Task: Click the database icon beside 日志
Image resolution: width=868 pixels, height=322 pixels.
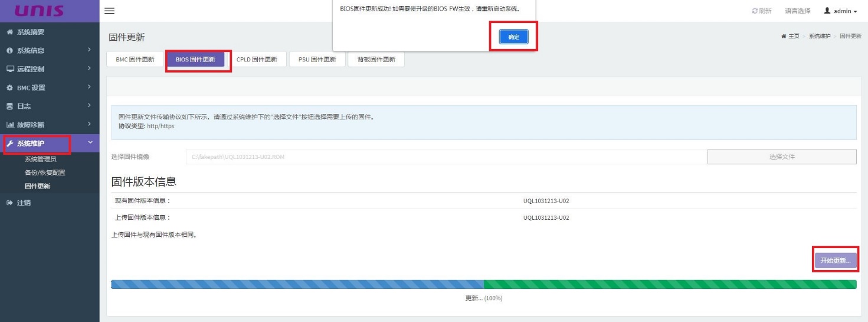Action: click(9, 106)
